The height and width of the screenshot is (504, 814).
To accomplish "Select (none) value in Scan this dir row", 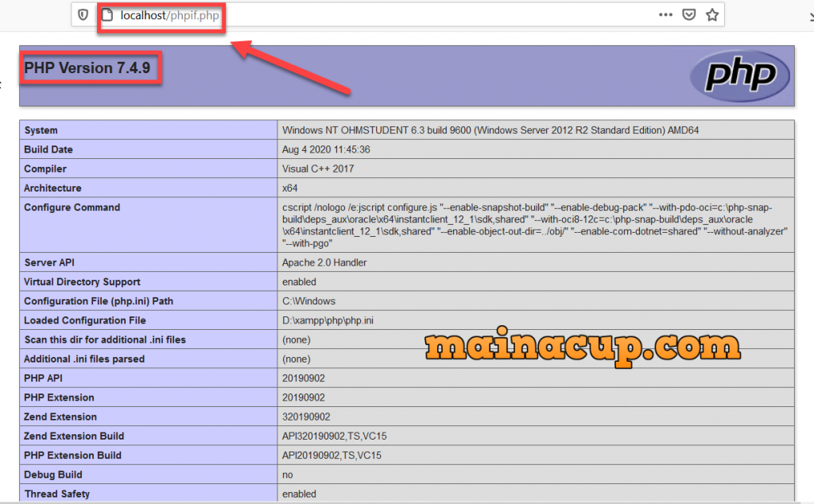I will [296, 339].
